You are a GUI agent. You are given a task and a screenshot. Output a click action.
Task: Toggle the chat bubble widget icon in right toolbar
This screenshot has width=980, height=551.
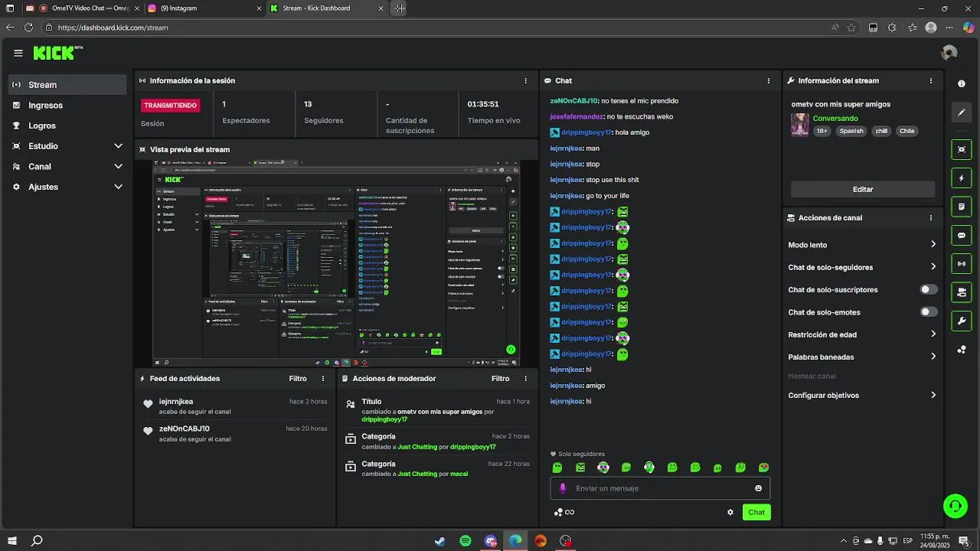point(962,236)
